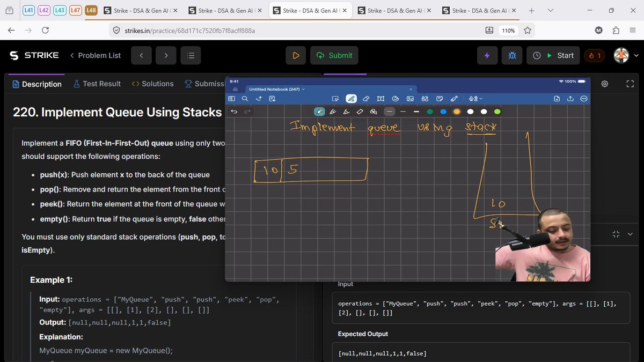Viewport: 644px width, 362px height.
Task: Open the streak fire counter
Action: pyautogui.click(x=594, y=55)
